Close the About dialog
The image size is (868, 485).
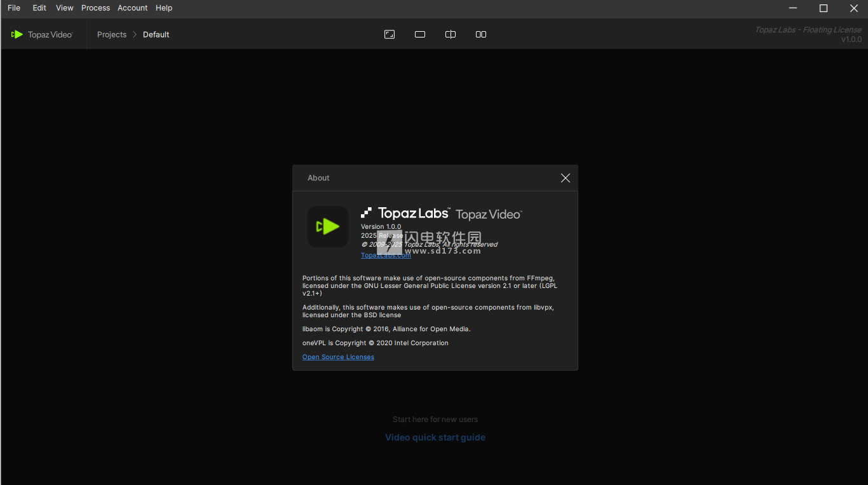tap(565, 178)
